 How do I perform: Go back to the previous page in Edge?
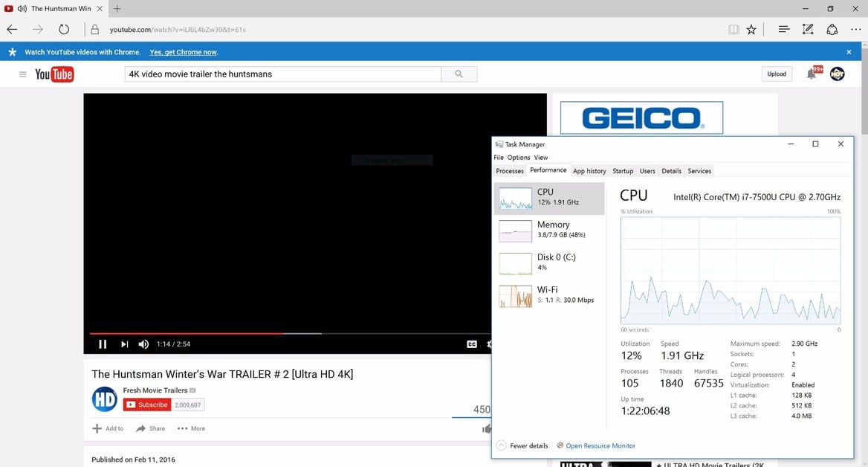click(12, 29)
